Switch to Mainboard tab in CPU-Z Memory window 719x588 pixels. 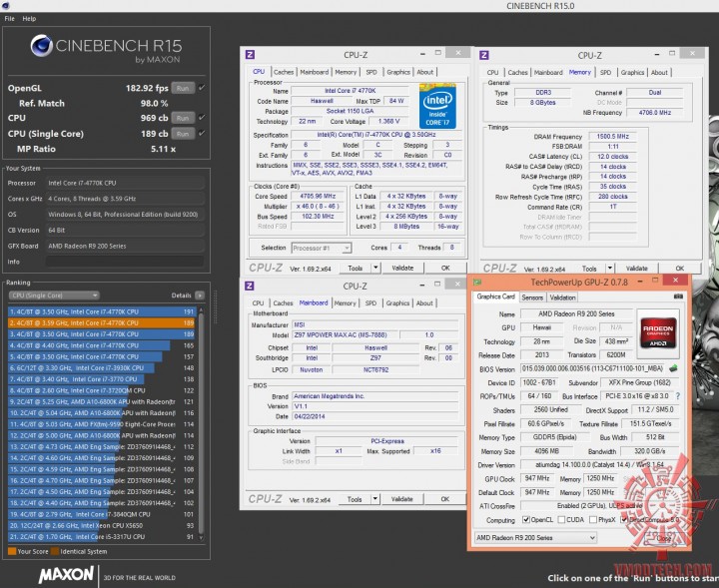click(x=548, y=73)
